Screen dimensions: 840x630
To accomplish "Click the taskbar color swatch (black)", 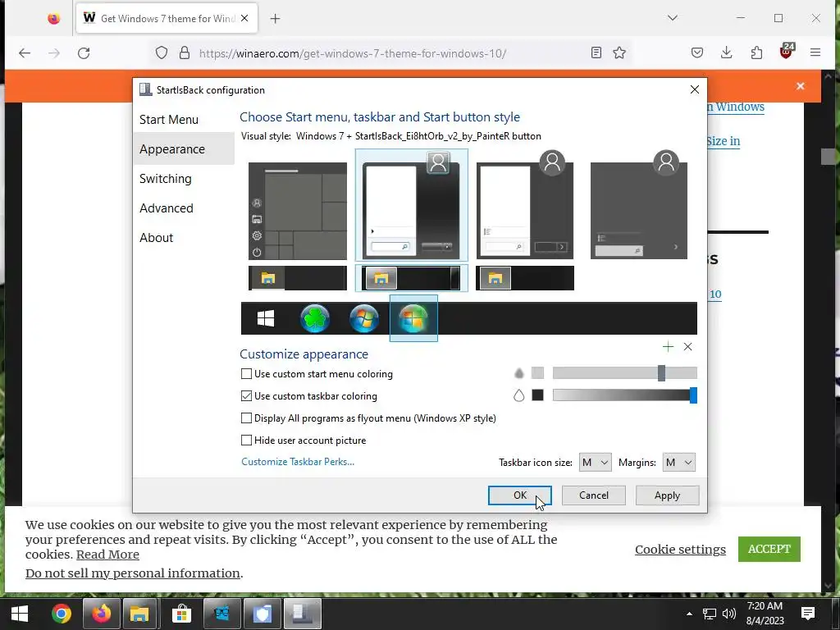I will [x=537, y=395].
